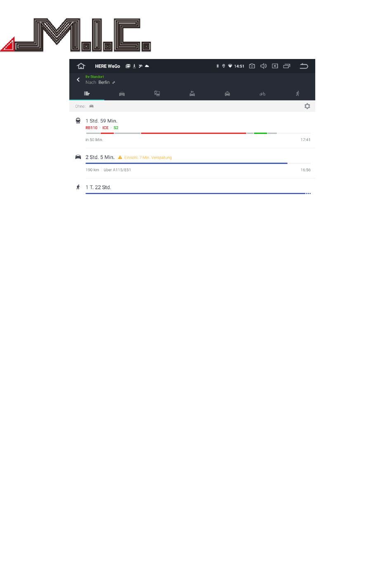Remove the car filter after Ohne:
Viewport: 392px width, 573px height.
(92, 106)
